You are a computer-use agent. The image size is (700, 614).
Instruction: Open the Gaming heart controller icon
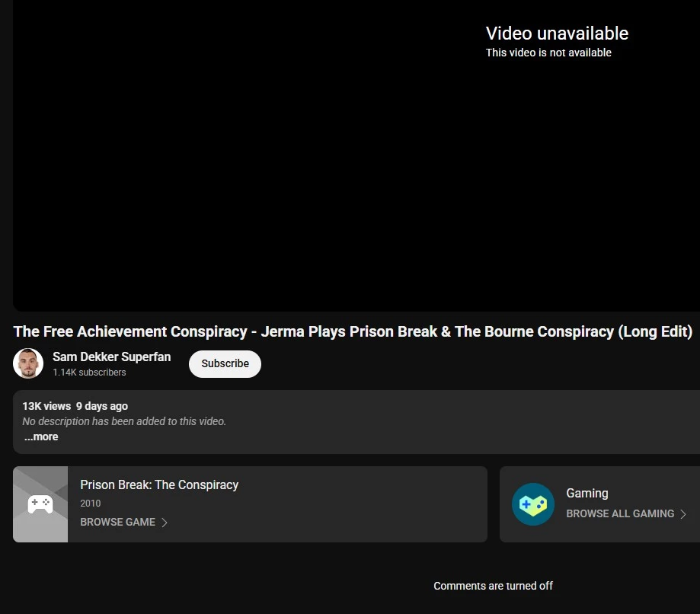533,504
